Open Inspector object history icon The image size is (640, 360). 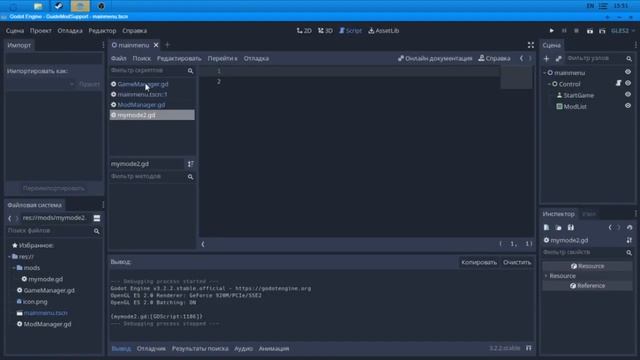(629, 227)
